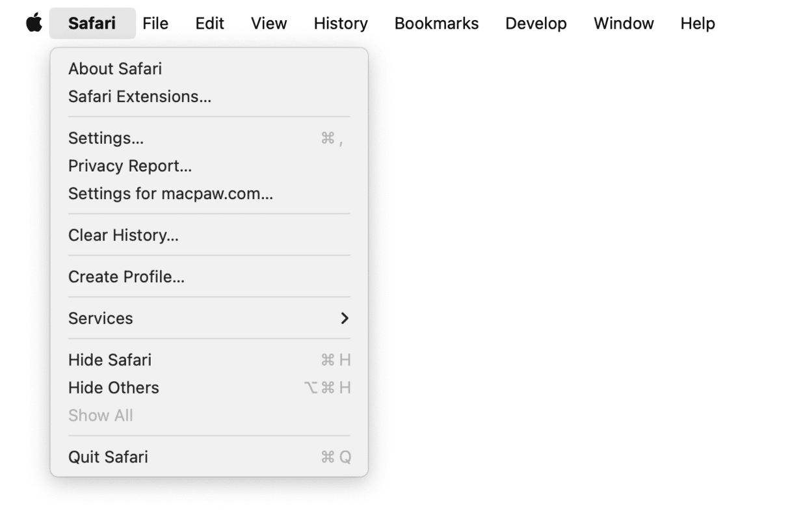Open Privacy Report…
The height and width of the screenshot is (532, 790).
point(209,166)
